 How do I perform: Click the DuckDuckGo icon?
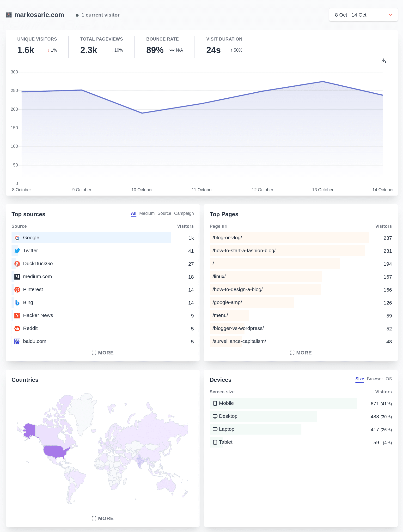pos(17,263)
